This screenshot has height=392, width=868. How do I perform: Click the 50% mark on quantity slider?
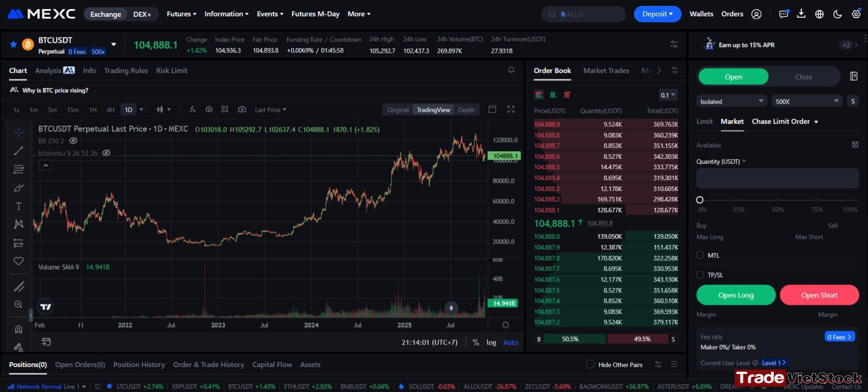[x=778, y=200]
